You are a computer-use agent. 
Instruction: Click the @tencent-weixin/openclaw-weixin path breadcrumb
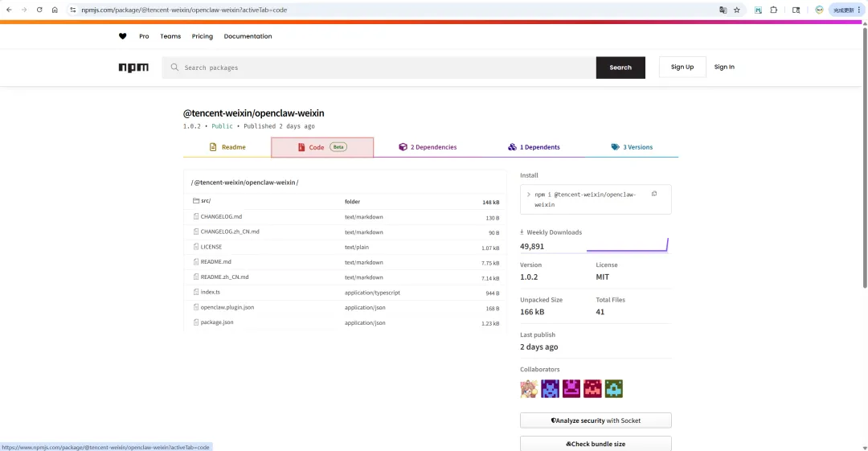[244, 182]
